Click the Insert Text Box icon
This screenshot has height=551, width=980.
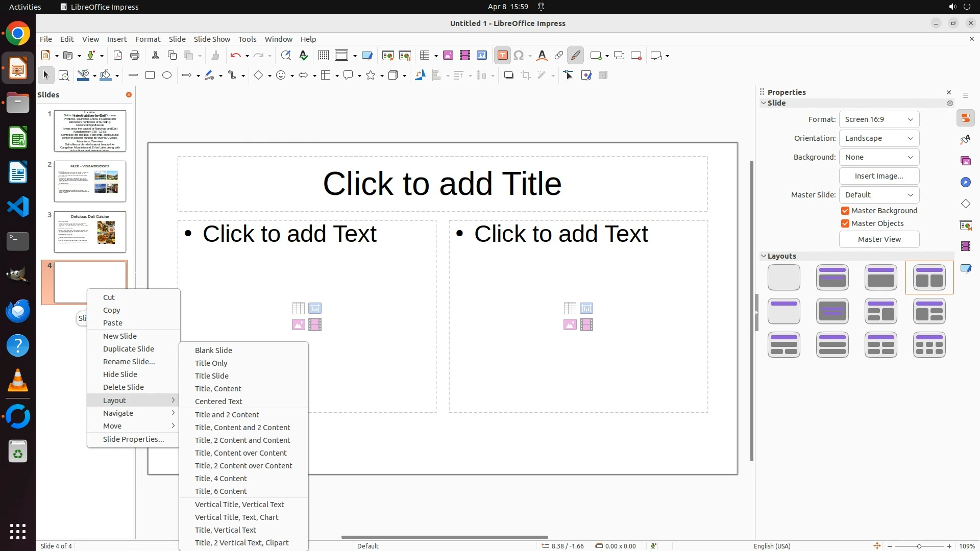(x=502, y=56)
